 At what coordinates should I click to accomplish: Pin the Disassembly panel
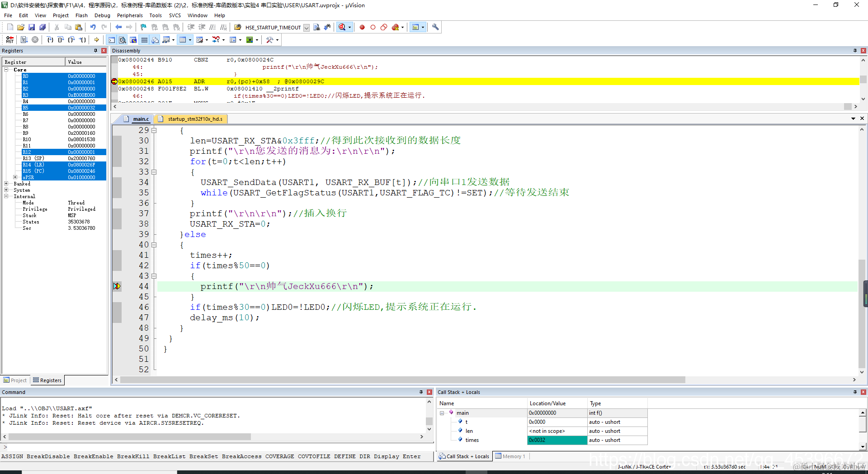[855, 51]
